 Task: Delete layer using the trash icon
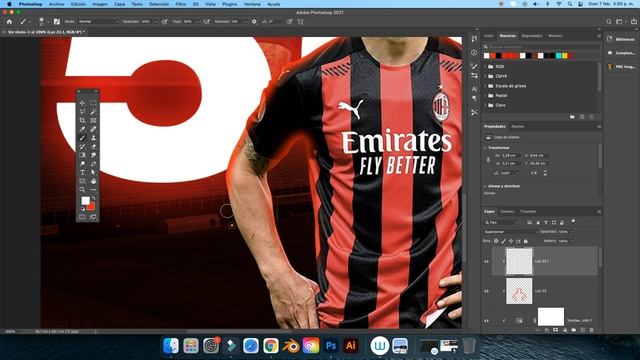591,330
